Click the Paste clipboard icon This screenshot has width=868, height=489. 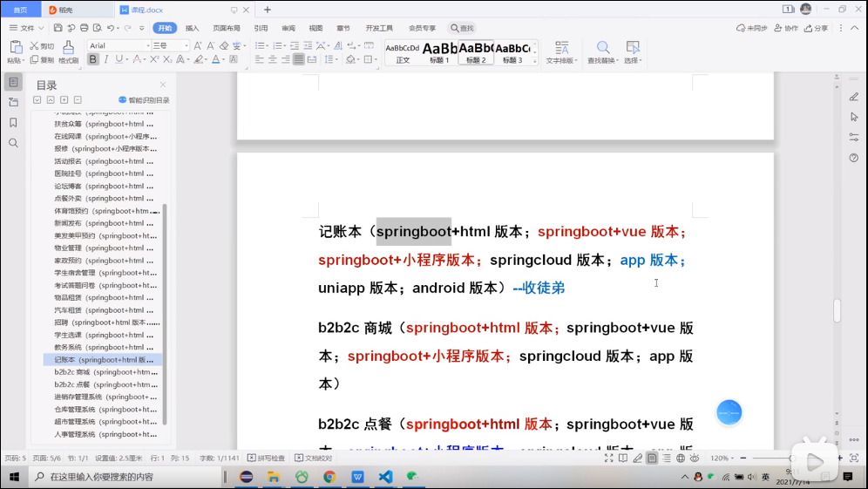point(16,48)
